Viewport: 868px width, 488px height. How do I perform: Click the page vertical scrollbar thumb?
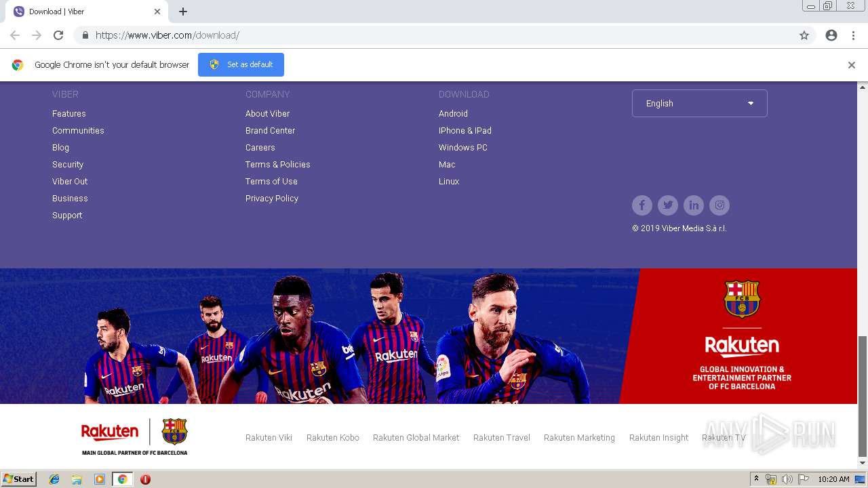click(863, 396)
